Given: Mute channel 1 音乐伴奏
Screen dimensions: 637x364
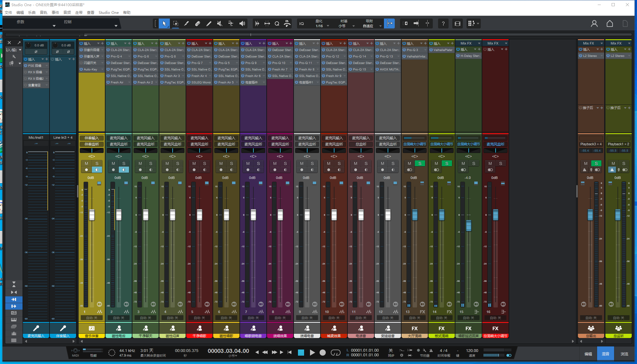Looking at the screenshot, I should point(86,163).
